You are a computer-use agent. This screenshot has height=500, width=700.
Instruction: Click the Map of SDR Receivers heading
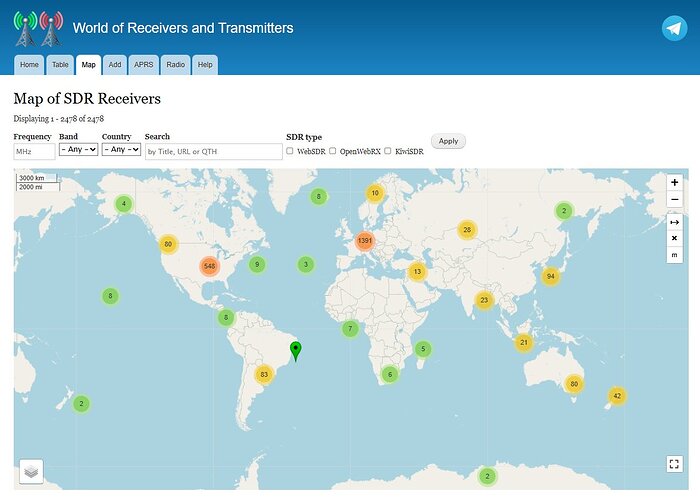click(x=87, y=99)
